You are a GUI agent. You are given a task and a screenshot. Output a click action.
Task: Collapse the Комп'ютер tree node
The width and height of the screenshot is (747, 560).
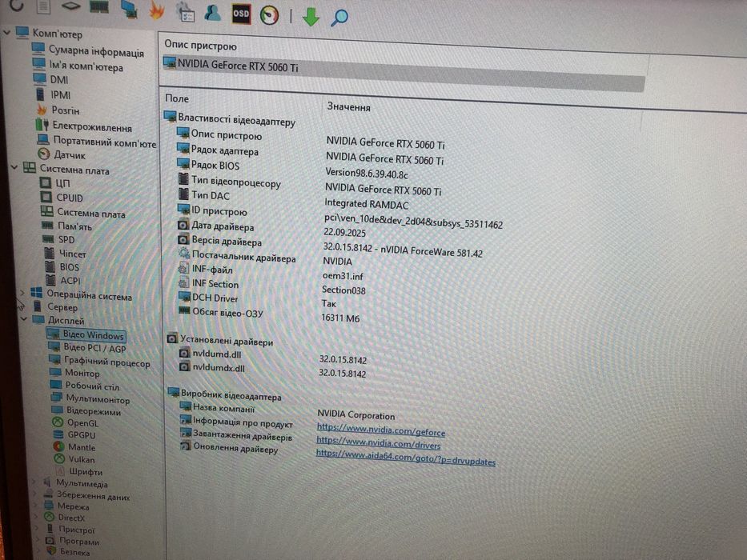pyautogui.click(x=6, y=32)
